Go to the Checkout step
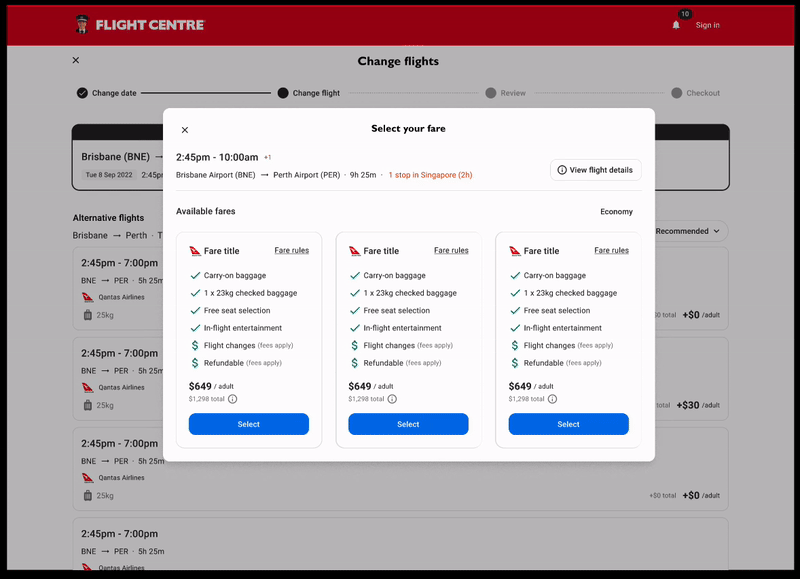 [x=695, y=93]
